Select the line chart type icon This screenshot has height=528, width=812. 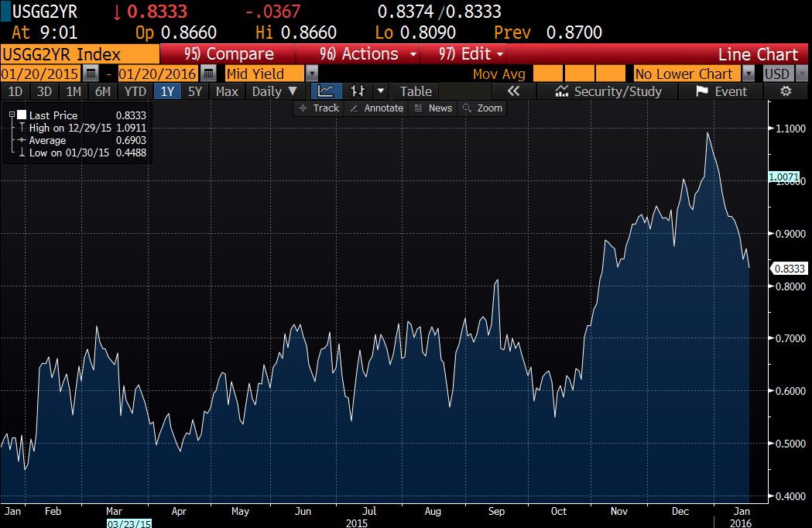coord(326,91)
